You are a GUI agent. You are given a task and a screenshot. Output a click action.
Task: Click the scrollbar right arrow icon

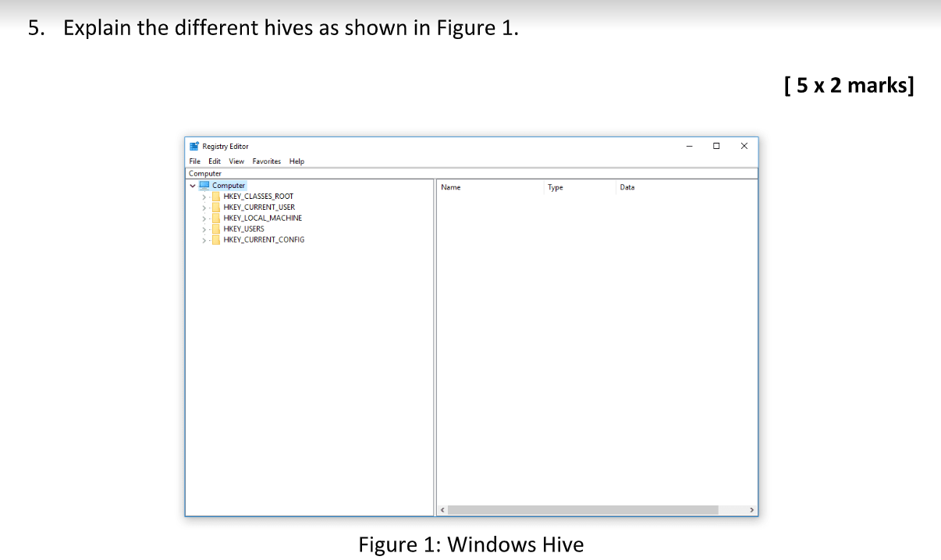(x=751, y=509)
